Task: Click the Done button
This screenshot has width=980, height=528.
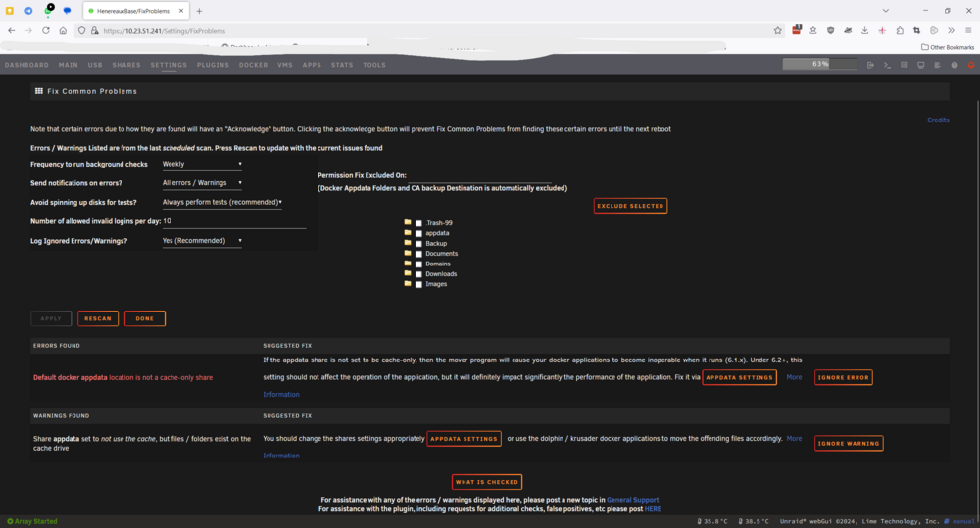Action: click(x=145, y=318)
